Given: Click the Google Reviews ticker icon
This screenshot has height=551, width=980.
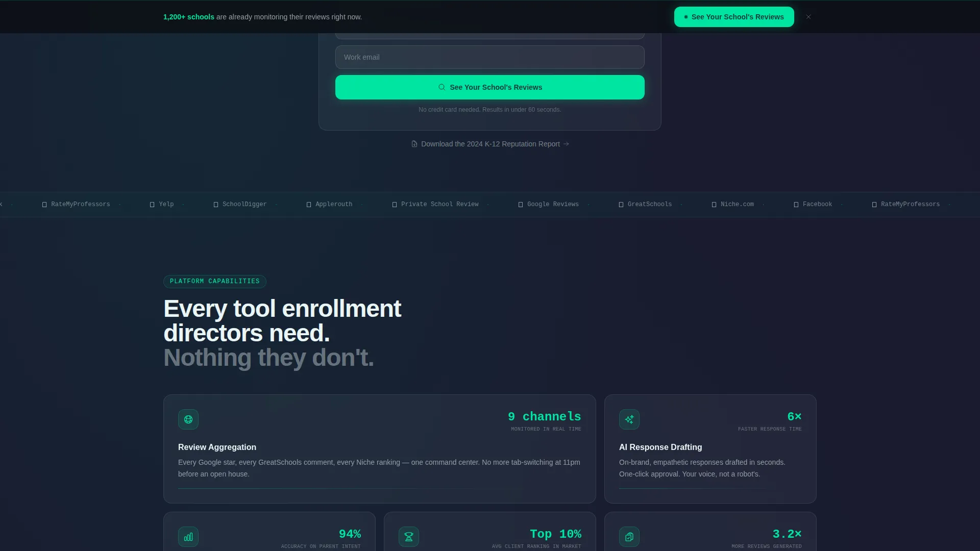Looking at the screenshot, I should [521, 205].
